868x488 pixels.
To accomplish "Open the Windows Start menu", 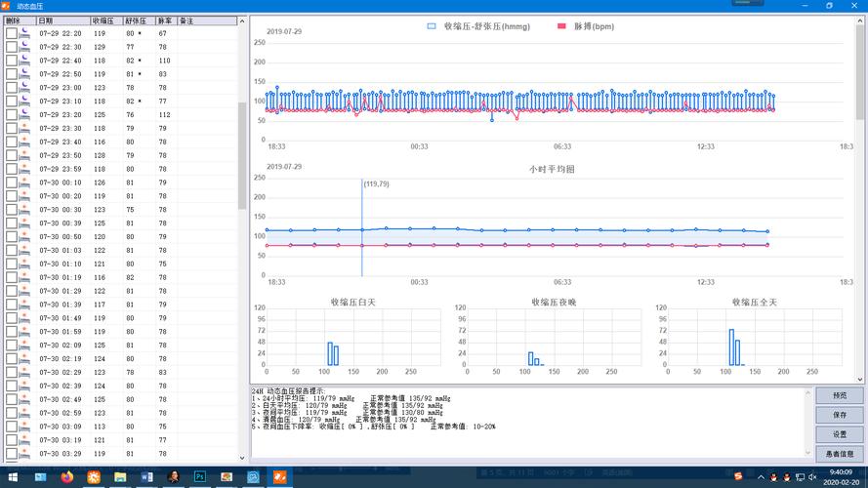I will coord(13,476).
